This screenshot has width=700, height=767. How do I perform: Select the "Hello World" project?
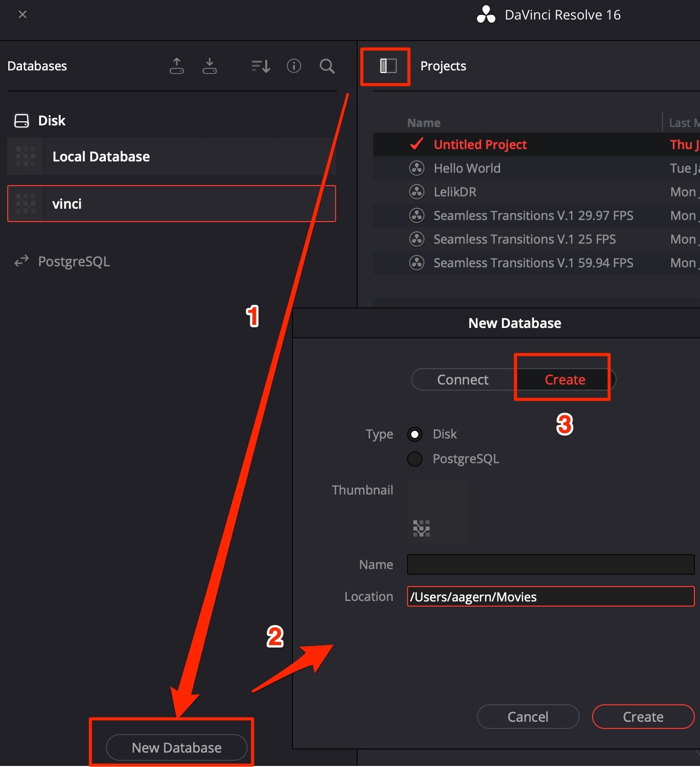[x=536, y=168]
